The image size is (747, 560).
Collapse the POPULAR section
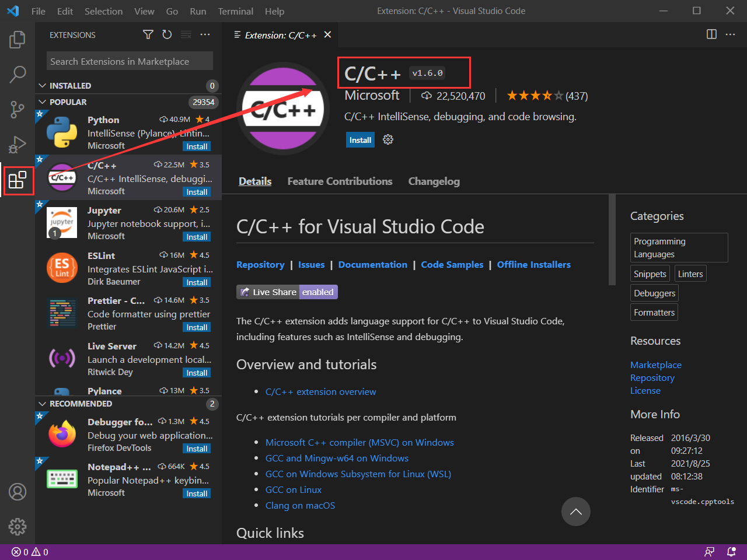128,102
